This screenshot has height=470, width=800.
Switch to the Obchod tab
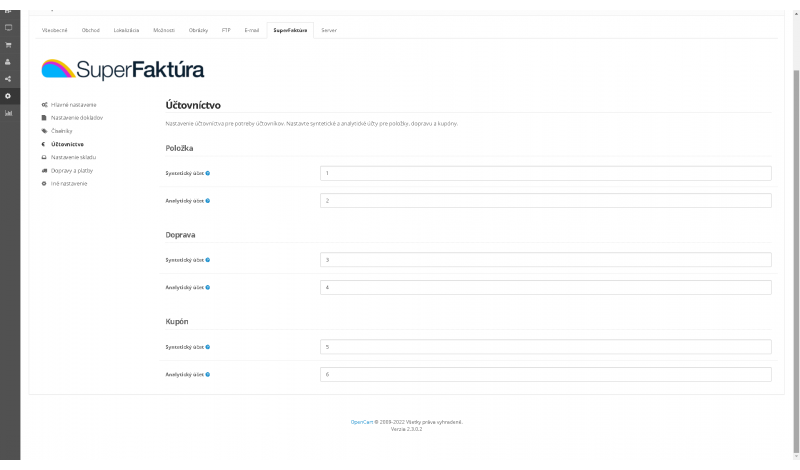(91, 30)
